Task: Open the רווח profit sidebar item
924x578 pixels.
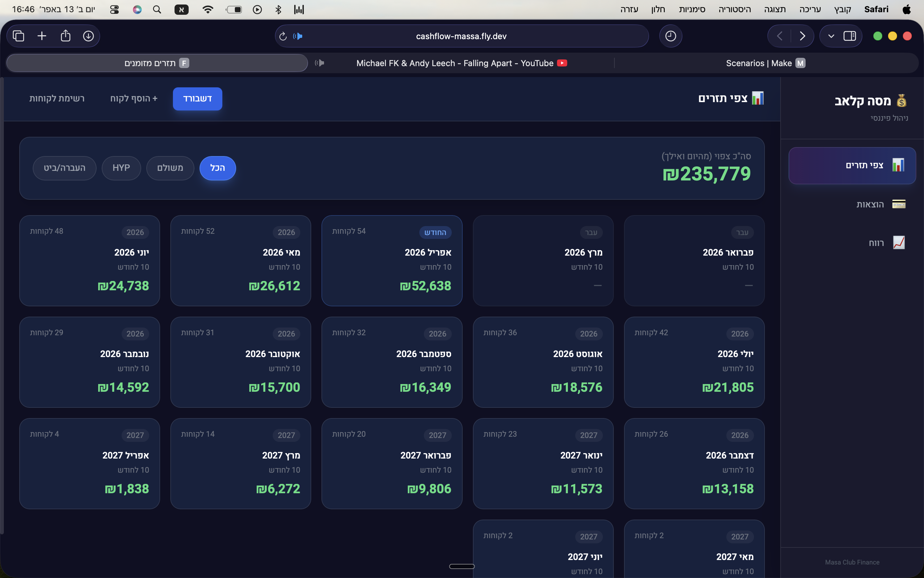Action: coord(852,243)
